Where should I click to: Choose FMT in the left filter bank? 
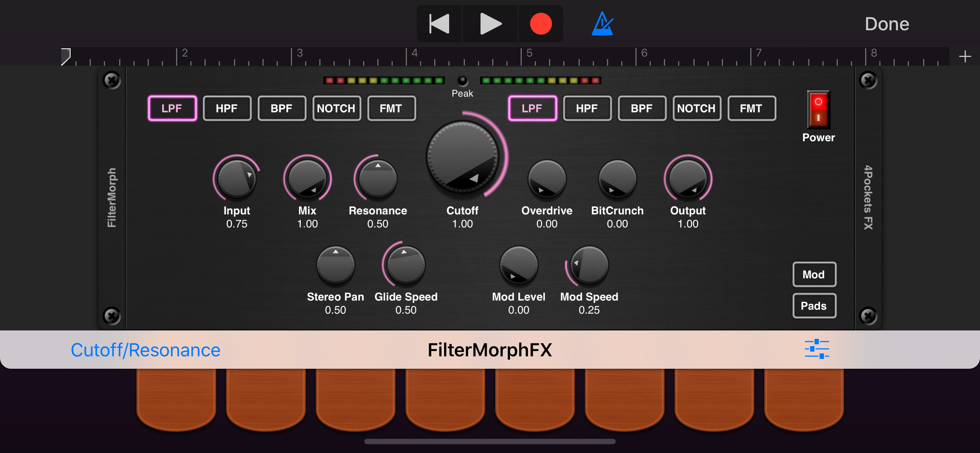point(391,108)
